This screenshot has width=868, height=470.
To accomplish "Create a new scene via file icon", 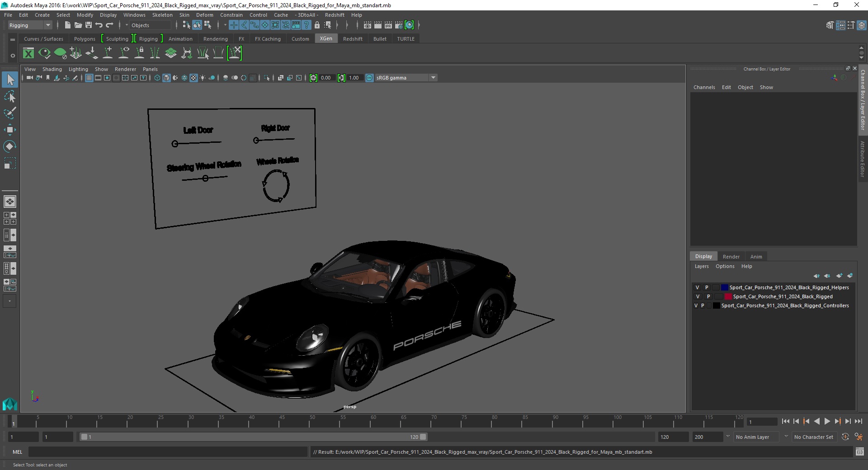I will [67, 25].
